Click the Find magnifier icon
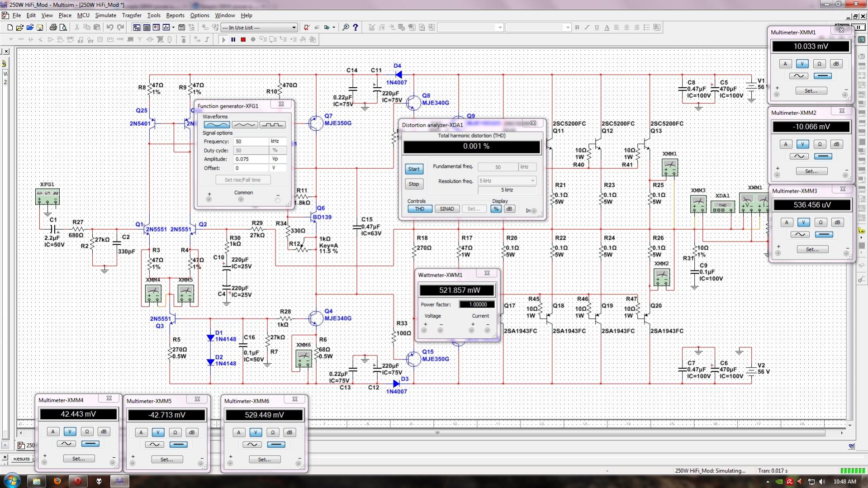Image resolution: width=868 pixels, height=488 pixels. point(346,28)
